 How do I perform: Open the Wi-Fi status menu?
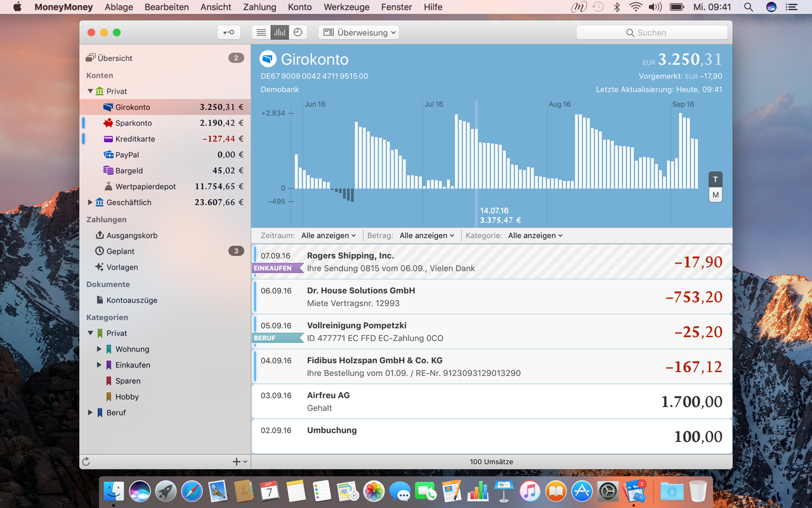pos(636,7)
